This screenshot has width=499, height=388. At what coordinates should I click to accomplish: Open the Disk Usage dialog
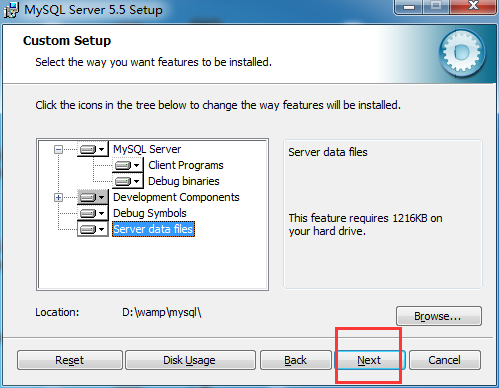coord(190,360)
